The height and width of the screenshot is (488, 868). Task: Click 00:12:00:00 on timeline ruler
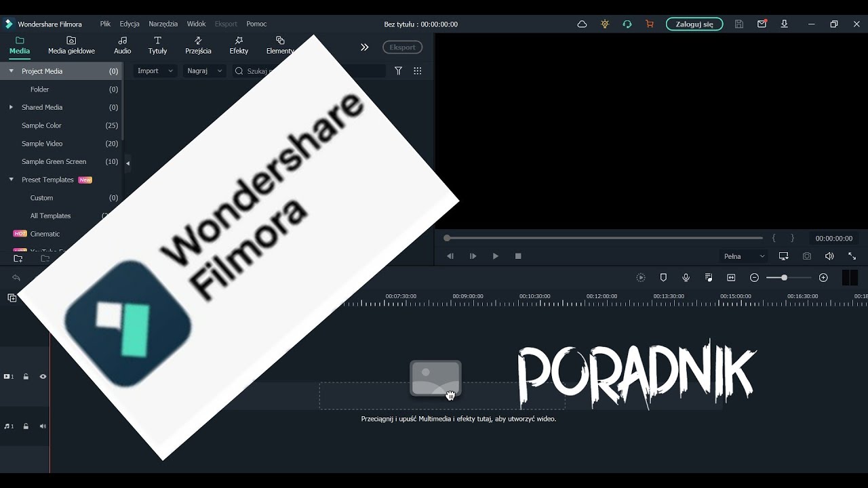[601, 296]
